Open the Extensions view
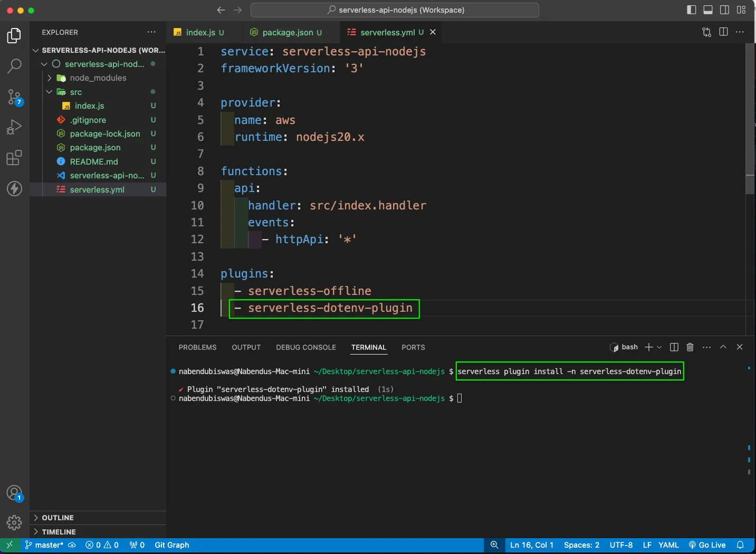The width and height of the screenshot is (756, 554). pos(14,158)
